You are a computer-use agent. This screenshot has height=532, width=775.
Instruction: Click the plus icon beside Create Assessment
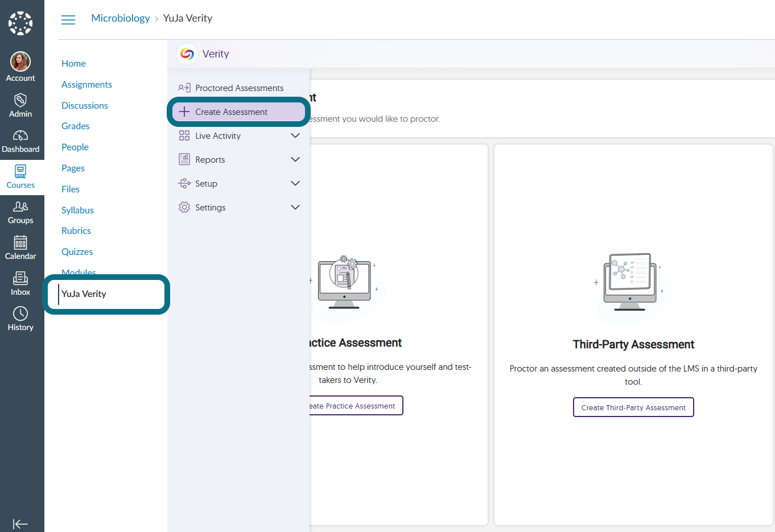[184, 112]
